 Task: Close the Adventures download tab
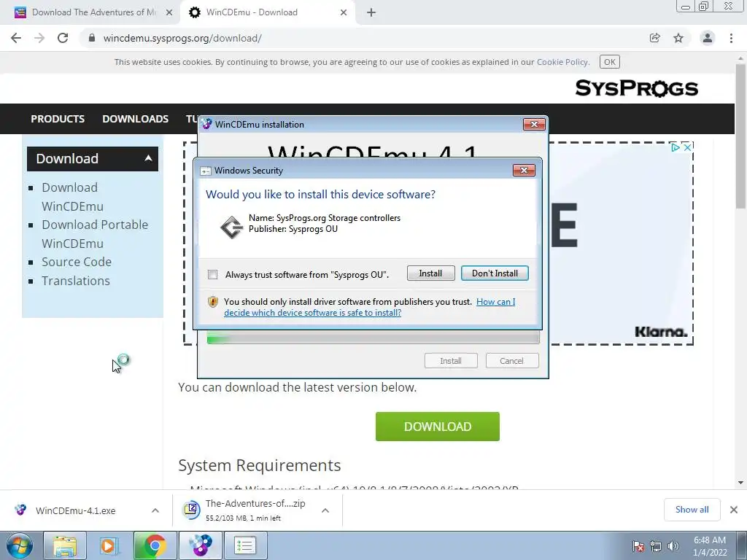[169, 12]
